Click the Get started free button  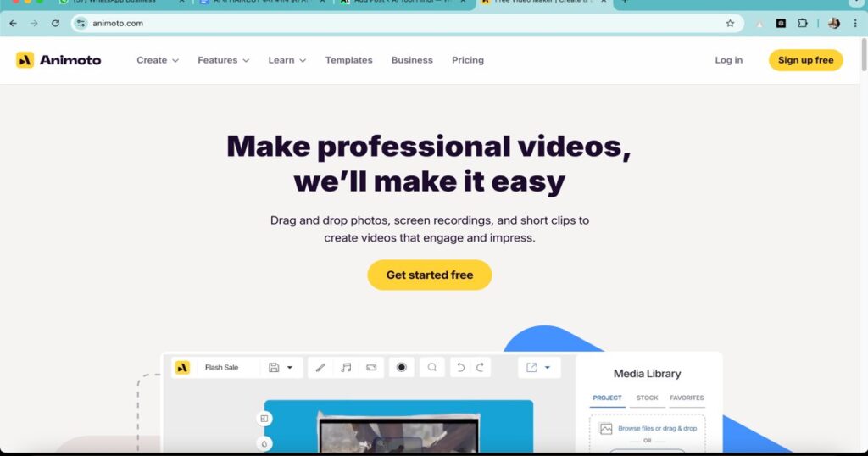[430, 275]
